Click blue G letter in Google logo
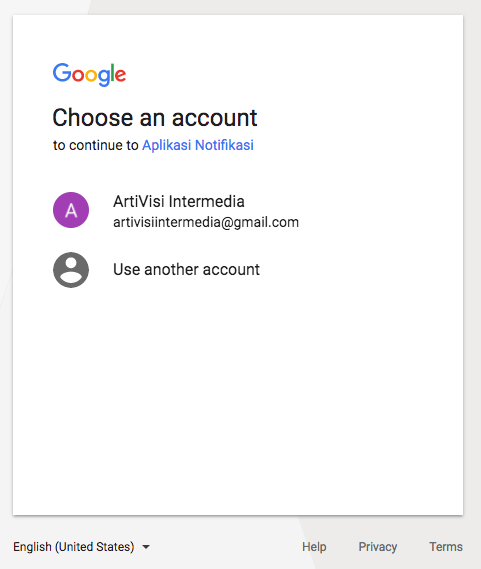 pyautogui.click(x=62, y=72)
